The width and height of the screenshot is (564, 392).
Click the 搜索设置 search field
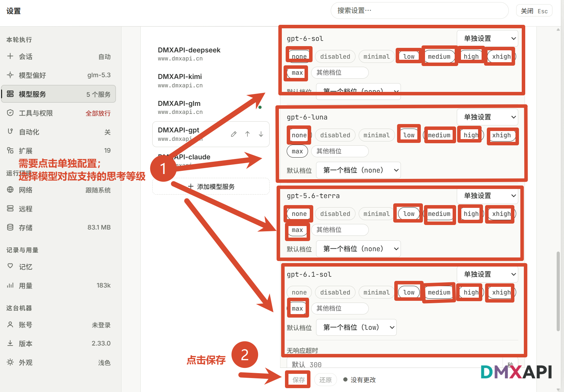click(x=419, y=11)
